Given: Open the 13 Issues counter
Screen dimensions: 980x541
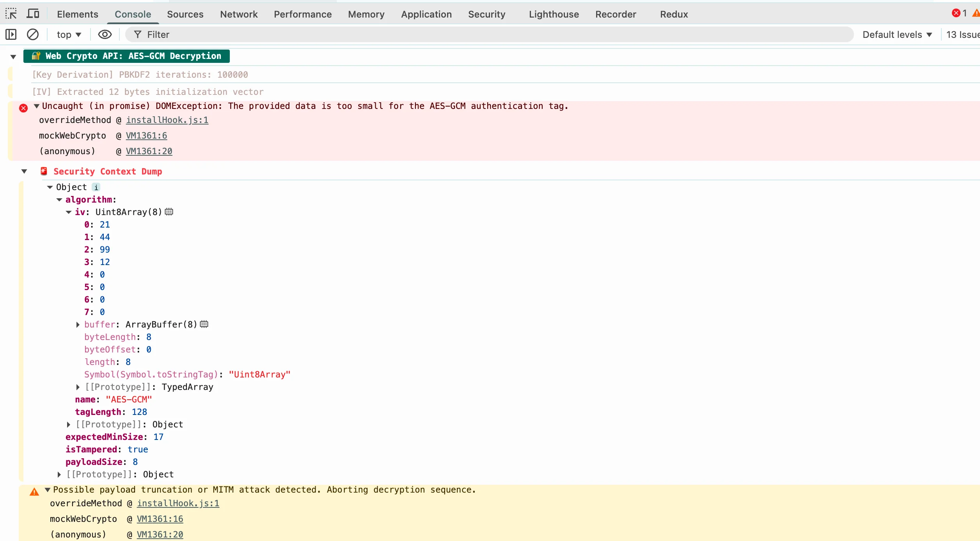Looking at the screenshot, I should pyautogui.click(x=962, y=34).
